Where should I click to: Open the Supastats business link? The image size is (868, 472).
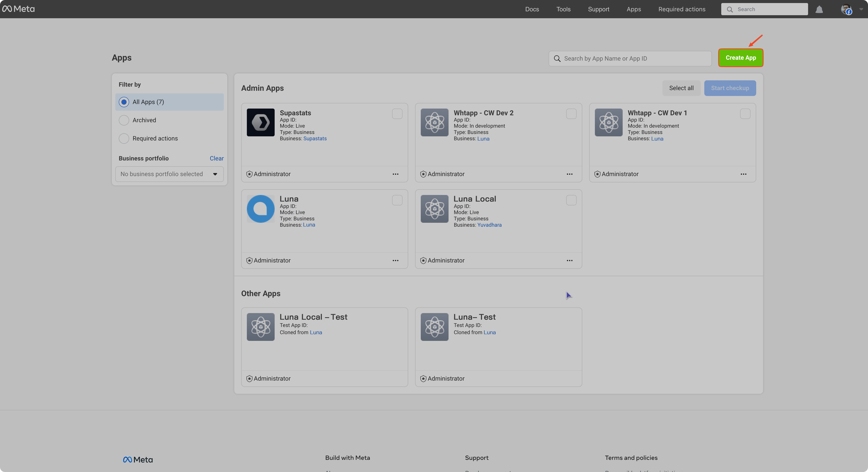[315, 139]
